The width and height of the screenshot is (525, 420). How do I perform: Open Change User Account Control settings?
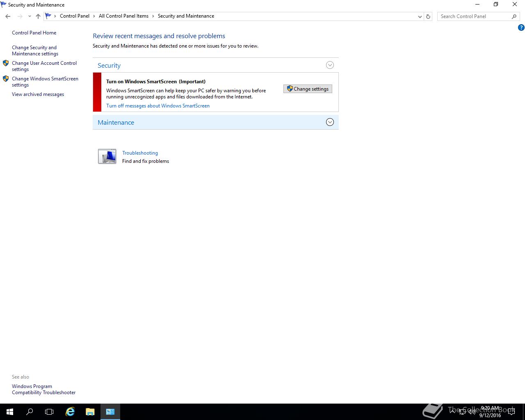pyautogui.click(x=44, y=66)
